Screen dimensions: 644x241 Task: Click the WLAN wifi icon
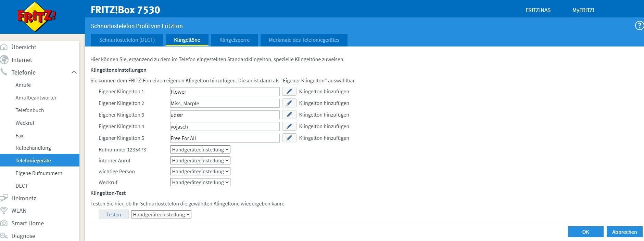coord(4,211)
